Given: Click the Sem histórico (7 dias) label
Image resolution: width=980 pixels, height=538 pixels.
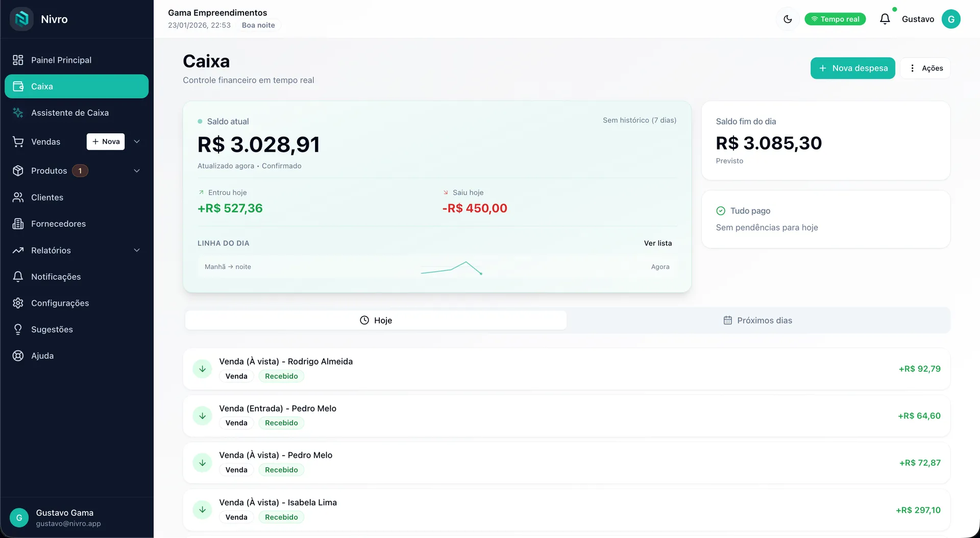Looking at the screenshot, I should click(639, 120).
